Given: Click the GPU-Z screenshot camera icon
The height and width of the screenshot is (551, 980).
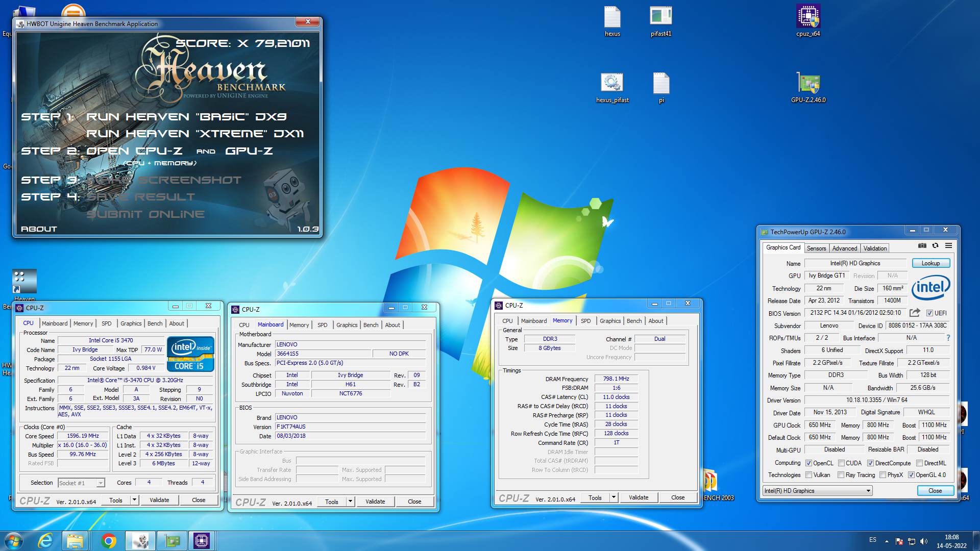Looking at the screenshot, I should [x=922, y=245].
